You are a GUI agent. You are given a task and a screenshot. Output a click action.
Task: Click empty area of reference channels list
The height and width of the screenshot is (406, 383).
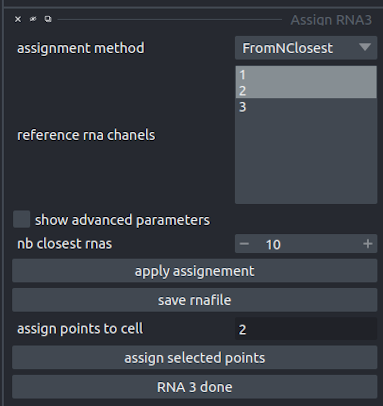pyautogui.click(x=306, y=158)
